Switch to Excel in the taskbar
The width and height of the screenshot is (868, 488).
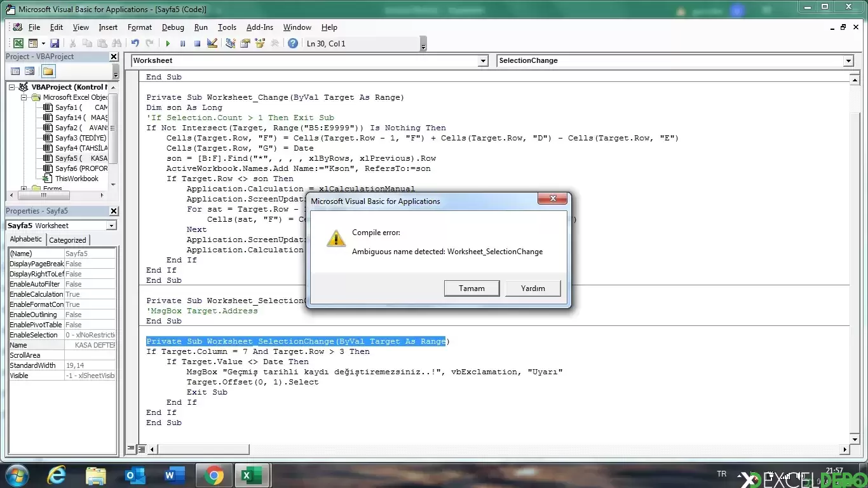pos(252,475)
